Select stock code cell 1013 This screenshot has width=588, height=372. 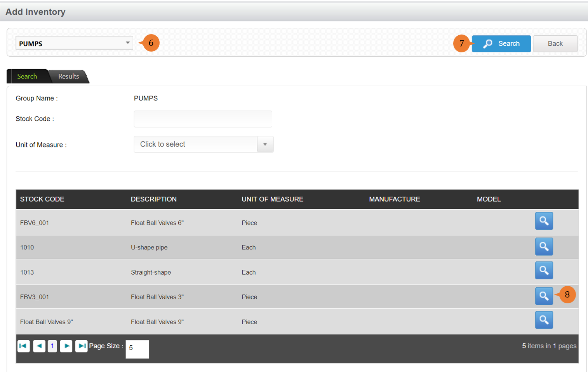(27, 272)
